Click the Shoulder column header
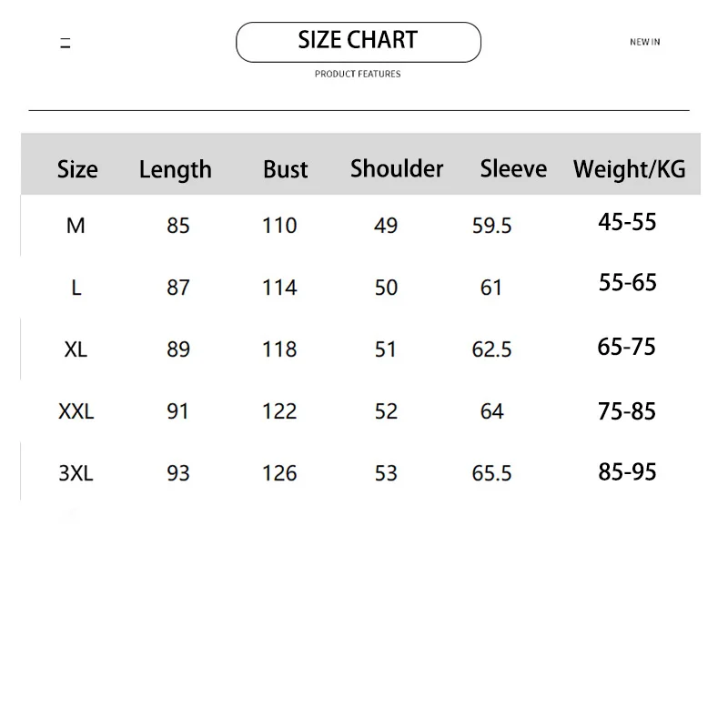The width and height of the screenshot is (728, 728). [x=397, y=168]
